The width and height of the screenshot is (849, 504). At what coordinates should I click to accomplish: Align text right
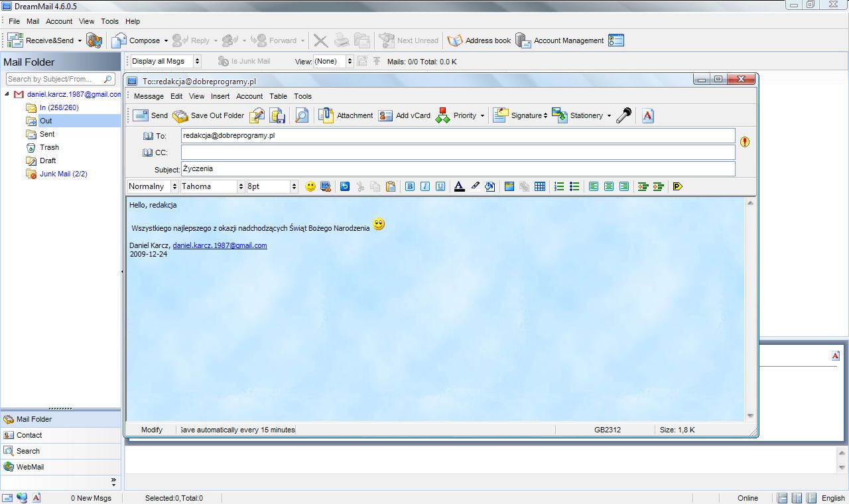click(624, 186)
